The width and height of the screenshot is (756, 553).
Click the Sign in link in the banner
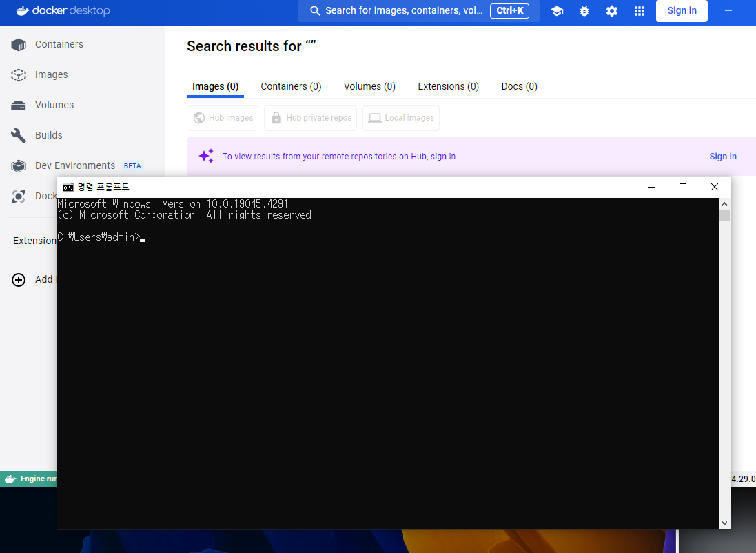coord(723,157)
